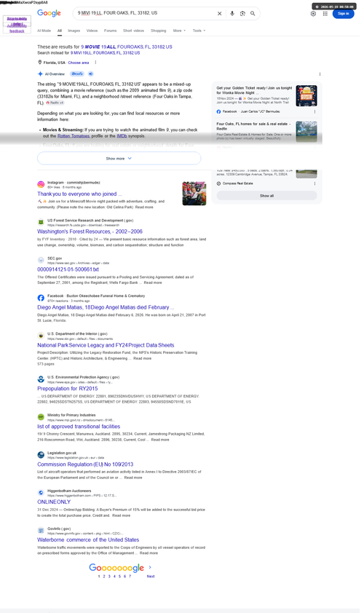Click the location pin icon near Florida, USA

pos(39,62)
